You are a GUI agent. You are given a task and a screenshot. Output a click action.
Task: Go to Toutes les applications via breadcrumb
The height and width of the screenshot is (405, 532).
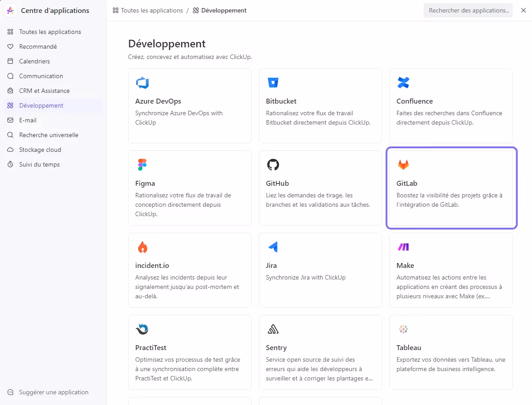click(x=151, y=10)
